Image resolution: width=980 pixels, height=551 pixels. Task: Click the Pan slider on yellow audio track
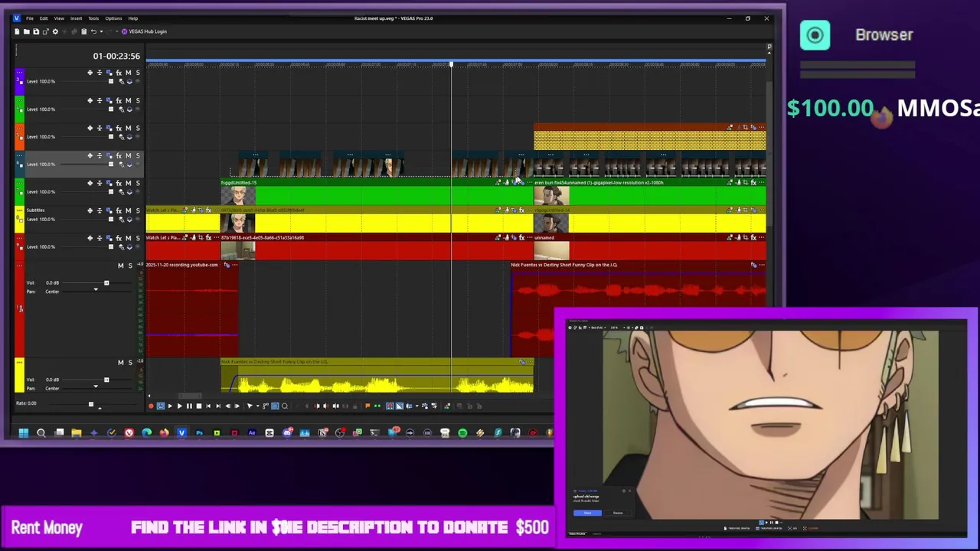96,388
